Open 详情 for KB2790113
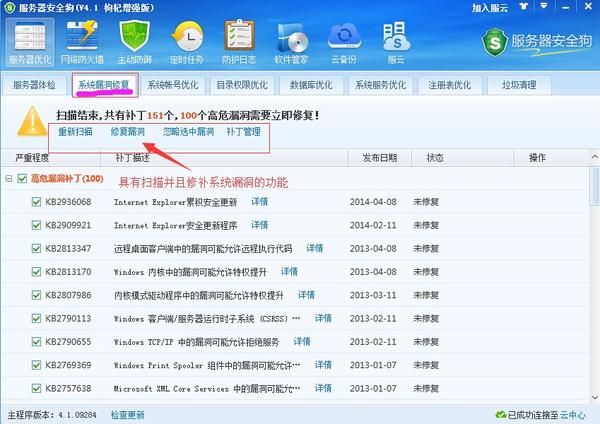 [x=323, y=318]
